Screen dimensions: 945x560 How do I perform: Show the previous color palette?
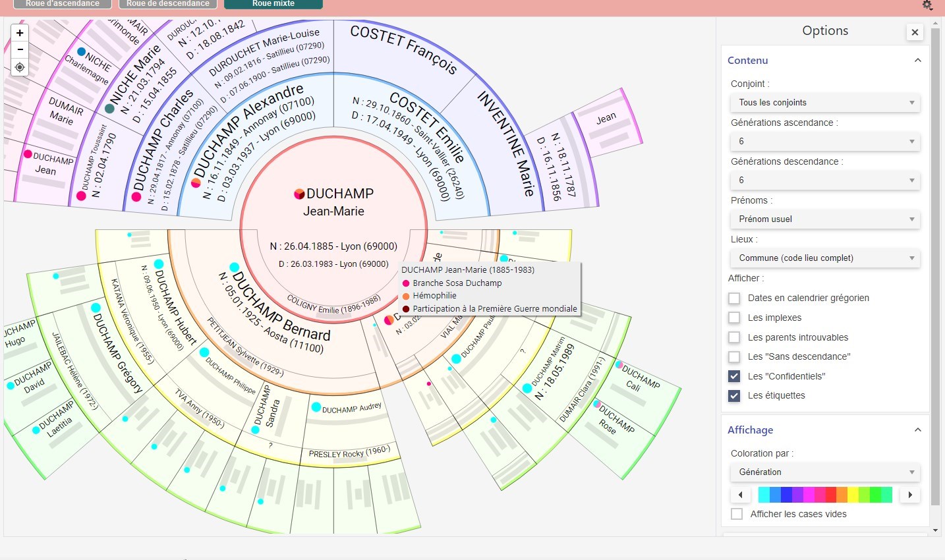(x=740, y=495)
